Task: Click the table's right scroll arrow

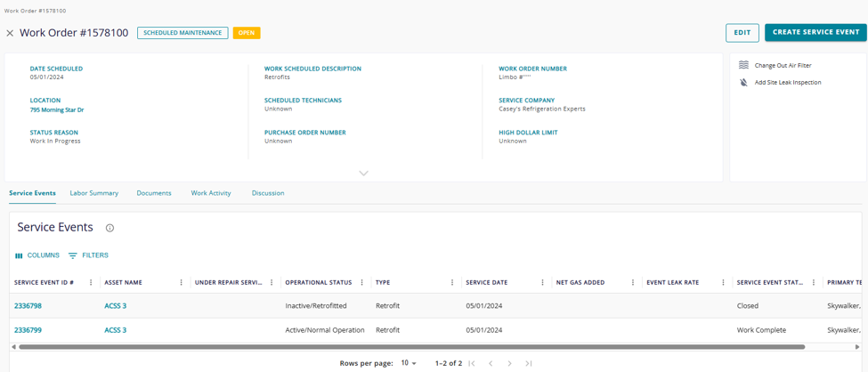Action: point(857,347)
